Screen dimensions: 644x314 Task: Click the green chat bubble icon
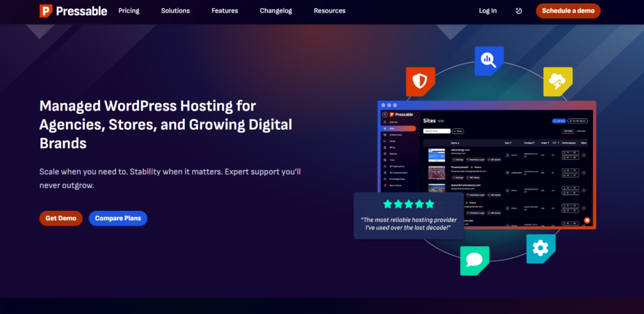(474, 261)
